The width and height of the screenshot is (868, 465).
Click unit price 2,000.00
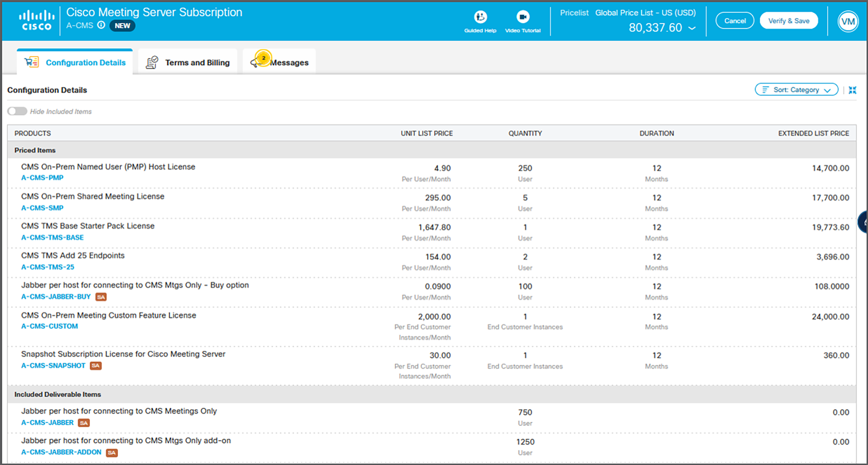point(434,317)
